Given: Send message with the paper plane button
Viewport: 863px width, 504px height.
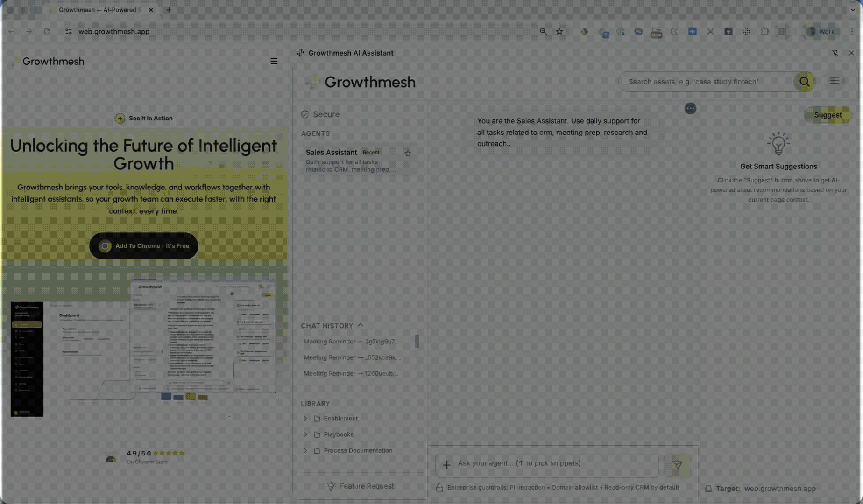Looking at the screenshot, I should coord(677,465).
